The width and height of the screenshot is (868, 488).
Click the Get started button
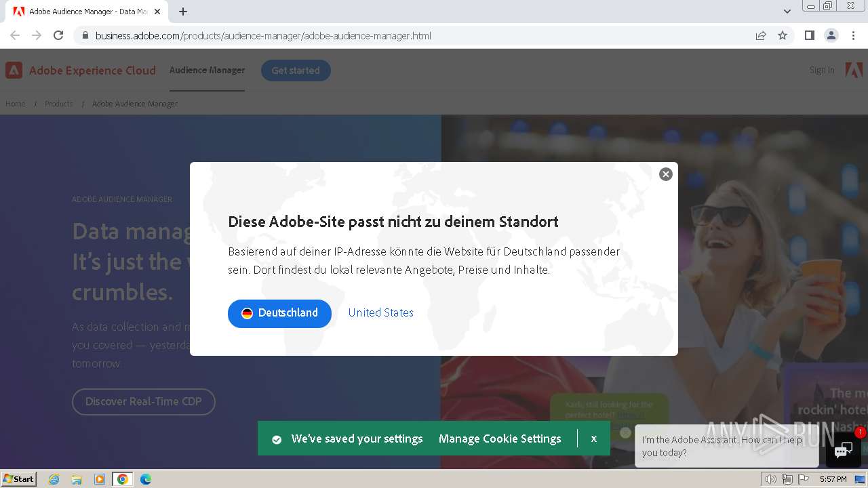(296, 70)
